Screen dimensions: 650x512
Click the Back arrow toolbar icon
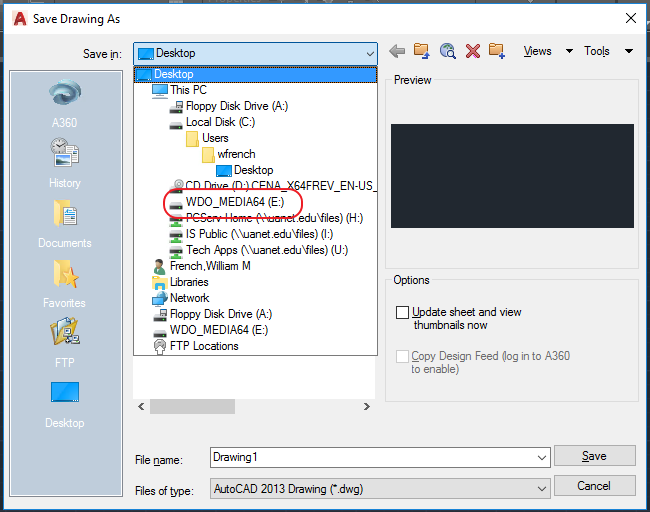coord(397,51)
